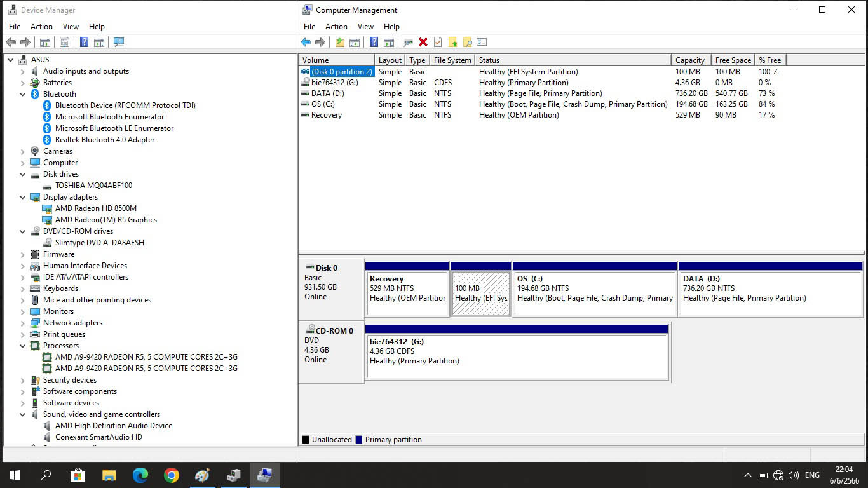Select the Slimtype DVD A DA8AESH drive
This screenshot has width=868, height=488.
(99, 243)
